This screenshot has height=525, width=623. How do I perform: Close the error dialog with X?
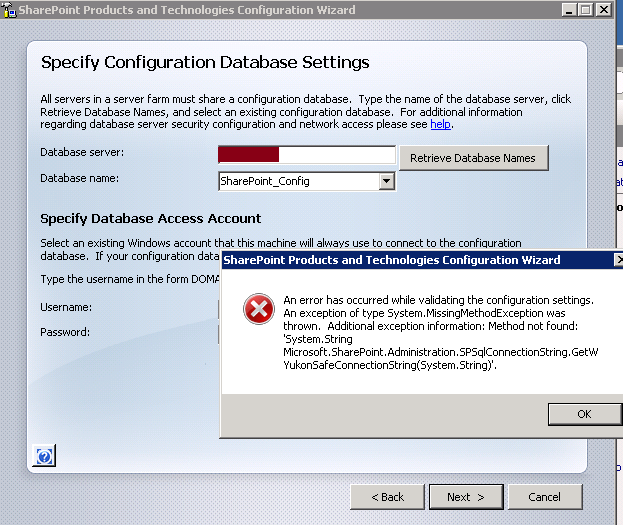(619, 260)
